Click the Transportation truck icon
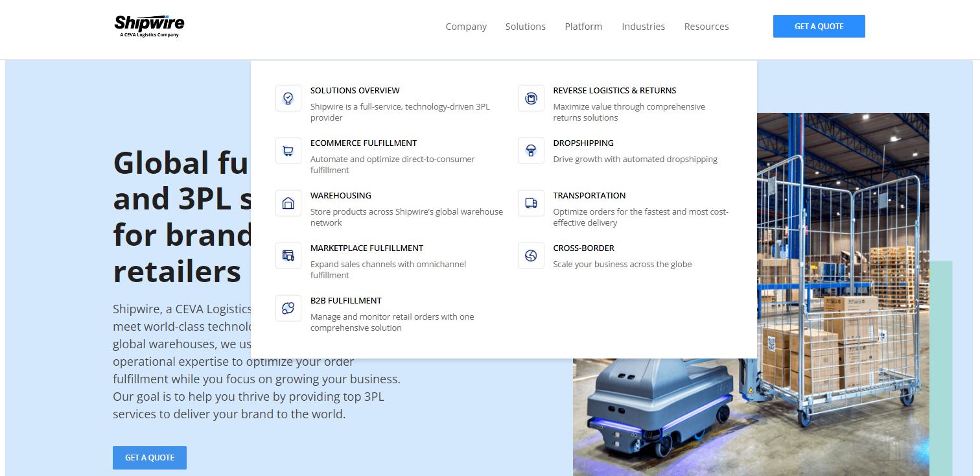Image resolution: width=980 pixels, height=476 pixels. click(531, 204)
